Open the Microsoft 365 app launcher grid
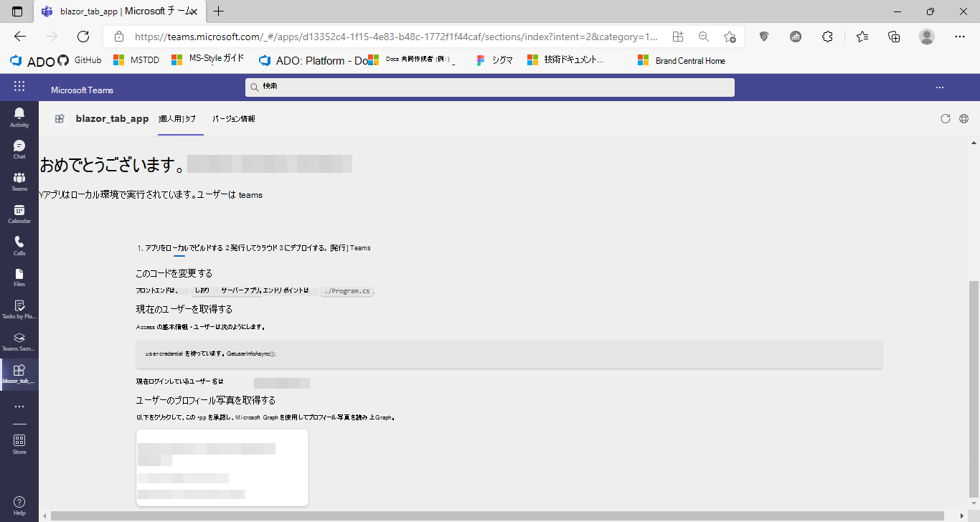 pos(19,87)
